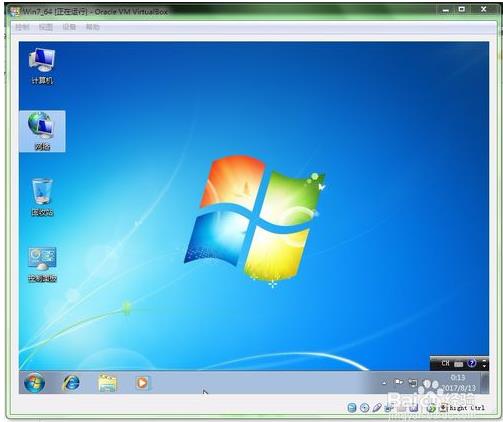
Task: Select the 计算机 (Computer) desktop icon
Action: [42, 66]
